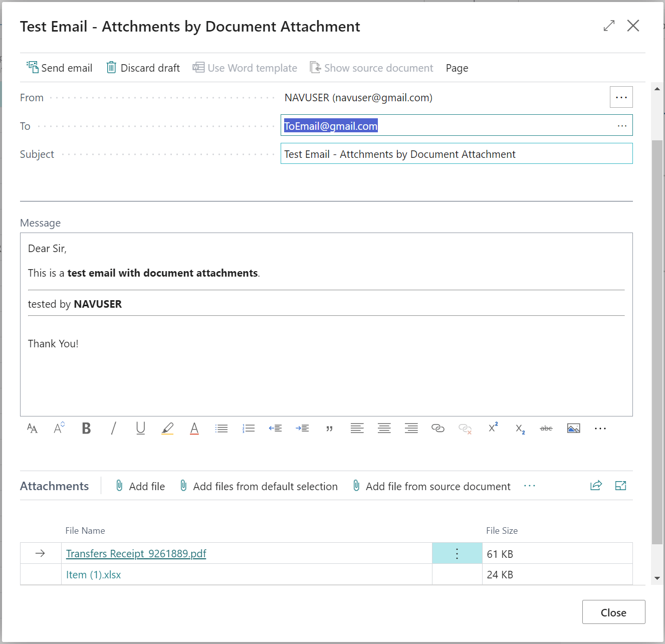The width and height of the screenshot is (665, 644).
Task: Open the text highlight color picker
Action: pos(167,428)
